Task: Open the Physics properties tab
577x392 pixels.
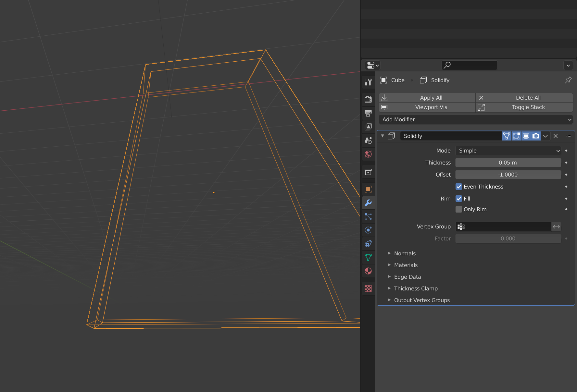Action: coord(368,230)
